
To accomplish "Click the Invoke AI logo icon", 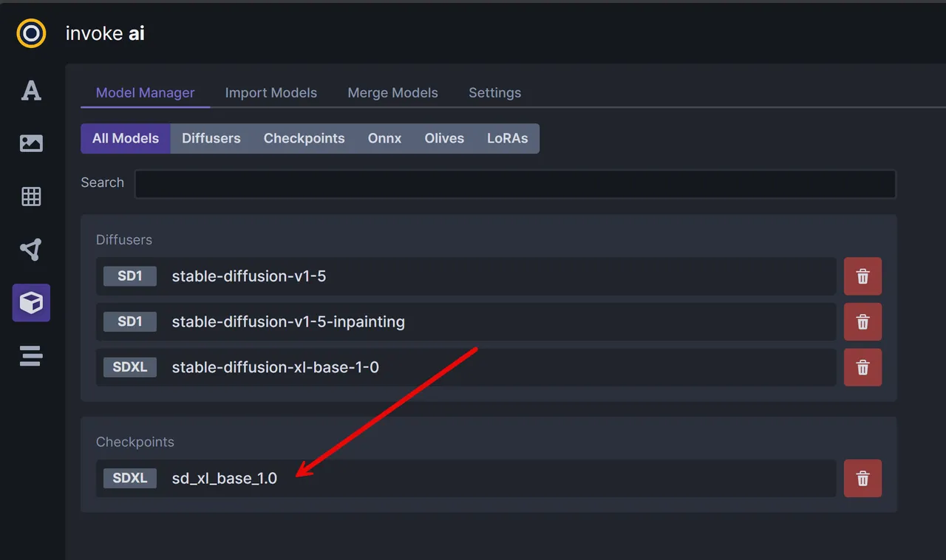I will click(x=31, y=33).
